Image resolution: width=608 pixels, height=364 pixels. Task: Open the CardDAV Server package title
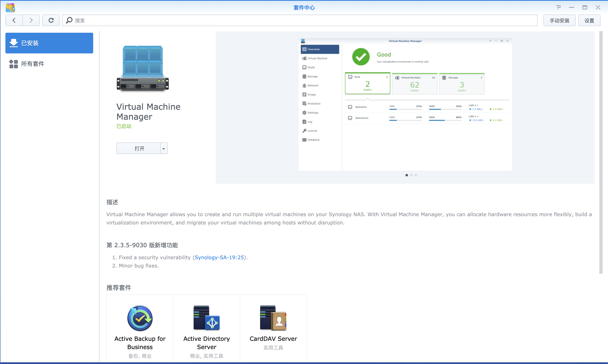pos(273,339)
